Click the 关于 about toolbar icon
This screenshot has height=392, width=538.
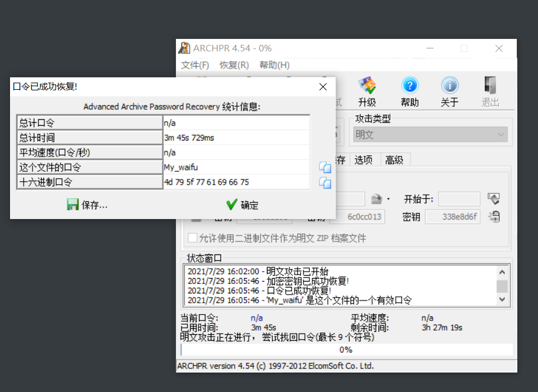pyautogui.click(x=449, y=92)
